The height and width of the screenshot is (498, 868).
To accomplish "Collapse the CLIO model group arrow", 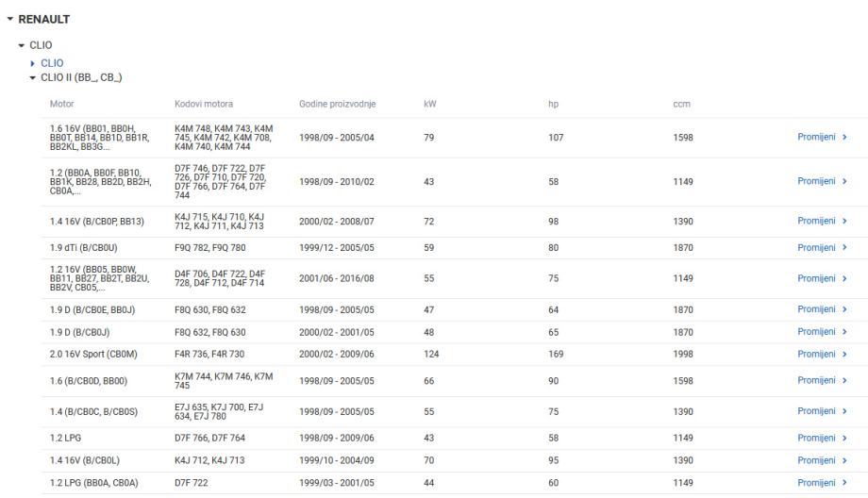I will tap(22, 45).
